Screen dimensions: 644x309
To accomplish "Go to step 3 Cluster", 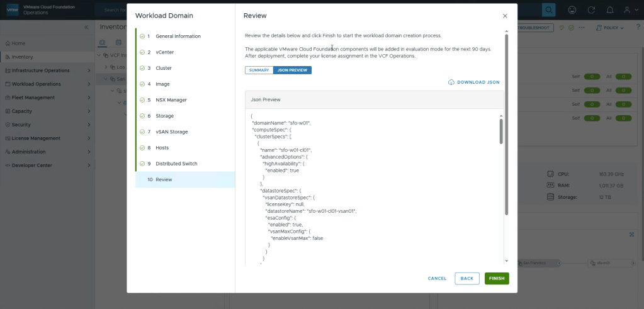I will [163, 68].
